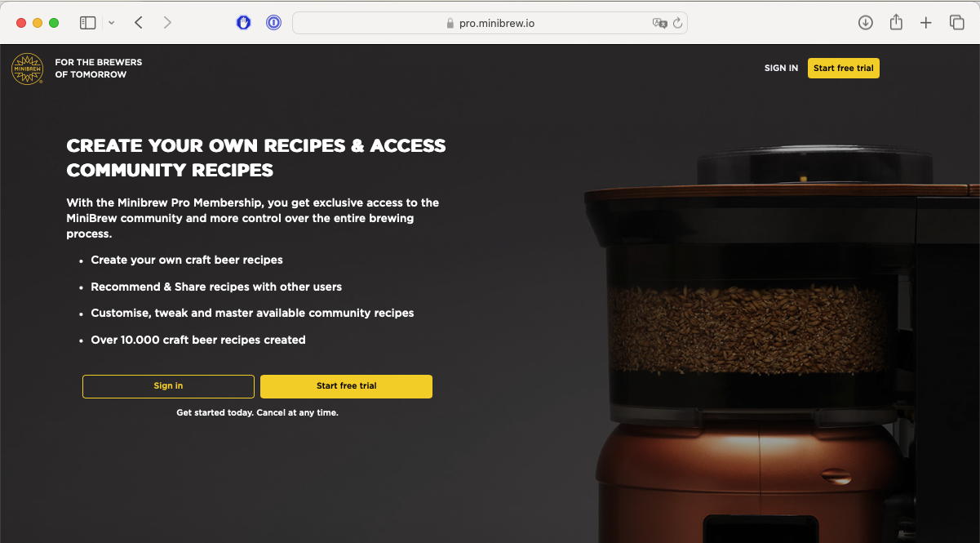Reload the page with refresh icon
The width and height of the screenshot is (980, 543).
coord(677,23)
